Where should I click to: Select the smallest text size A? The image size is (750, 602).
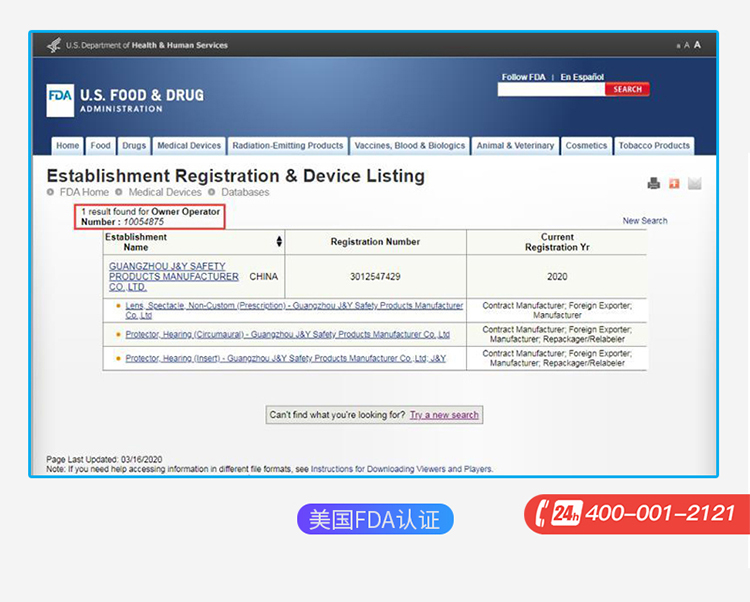tap(678, 46)
